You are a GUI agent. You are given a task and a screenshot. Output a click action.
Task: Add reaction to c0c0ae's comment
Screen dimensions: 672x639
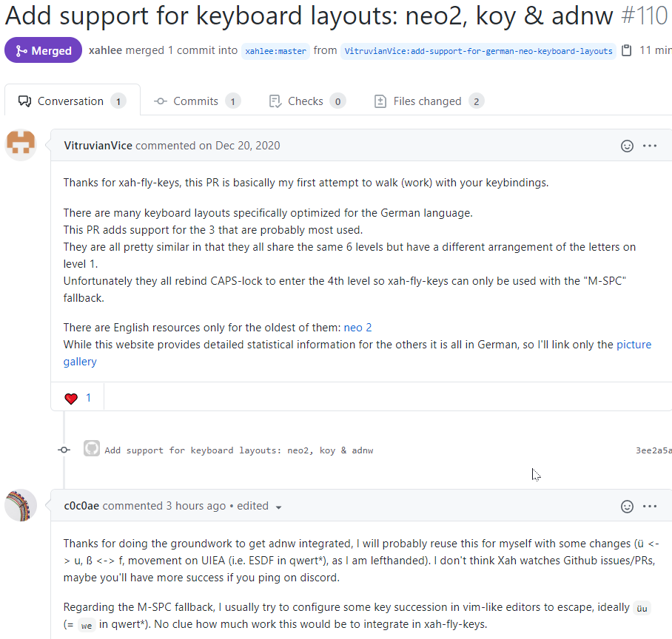pyautogui.click(x=627, y=507)
